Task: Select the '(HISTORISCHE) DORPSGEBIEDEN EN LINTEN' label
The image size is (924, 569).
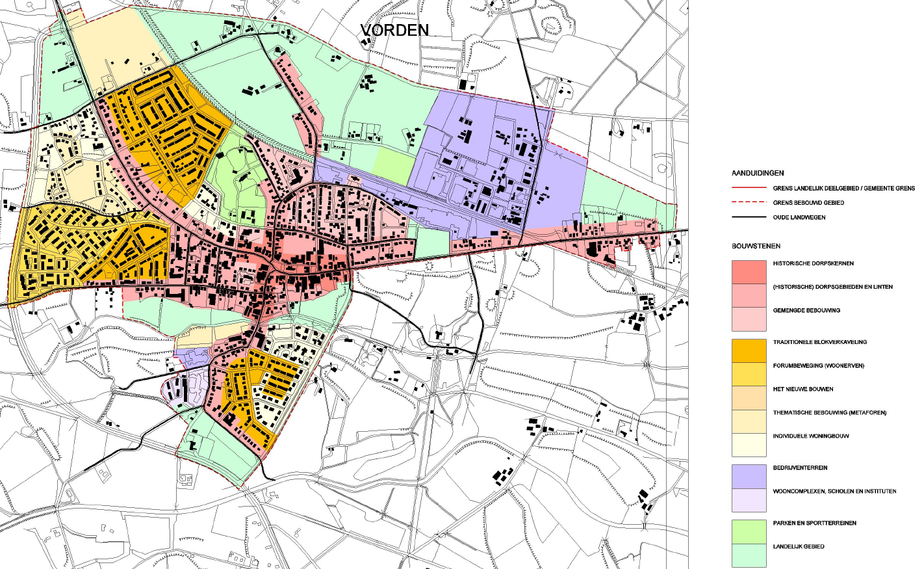Action: (x=833, y=287)
